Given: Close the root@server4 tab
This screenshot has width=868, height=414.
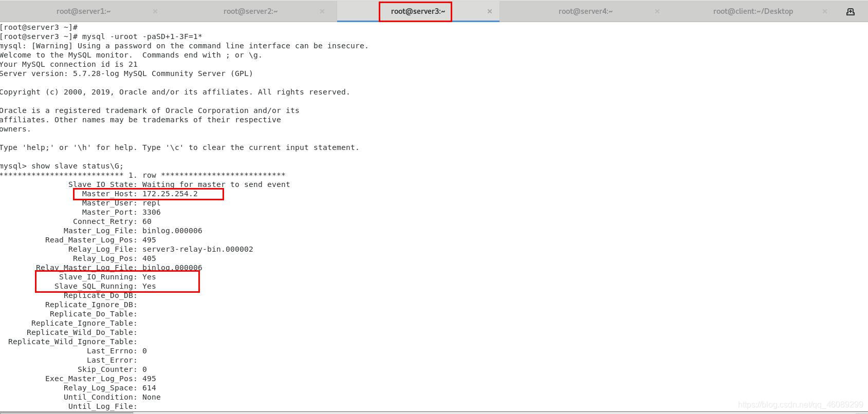Looking at the screenshot, I should pyautogui.click(x=657, y=11).
